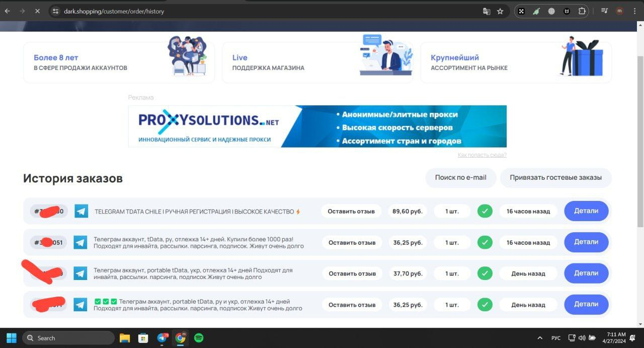The image size is (644, 348).
Task: Click Telegram icon of the 'ру и укр' order
Action: 80,305
